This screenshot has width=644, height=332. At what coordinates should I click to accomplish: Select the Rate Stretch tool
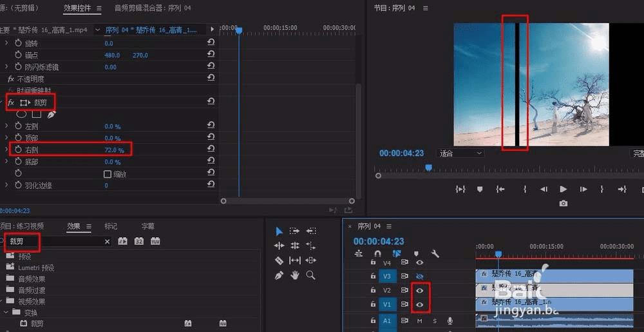click(x=311, y=246)
